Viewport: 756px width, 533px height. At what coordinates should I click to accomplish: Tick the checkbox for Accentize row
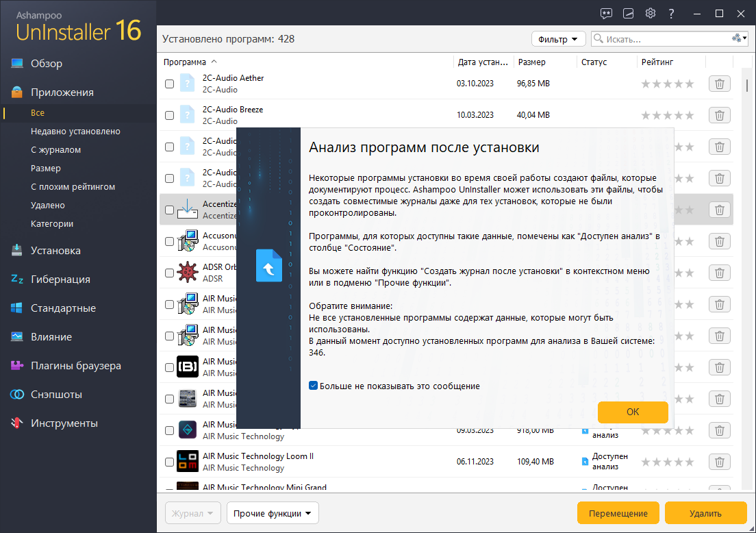tap(169, 210)
